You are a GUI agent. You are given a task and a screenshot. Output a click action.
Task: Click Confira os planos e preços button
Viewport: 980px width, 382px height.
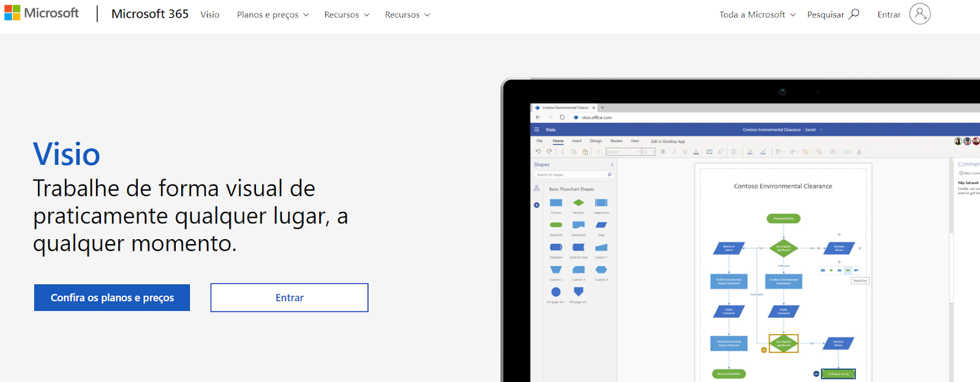coord(112,297)
